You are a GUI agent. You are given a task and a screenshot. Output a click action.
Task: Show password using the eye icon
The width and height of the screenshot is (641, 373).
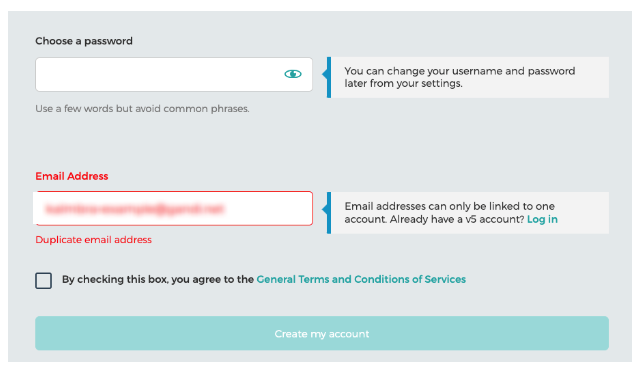[x=293, y=74]
